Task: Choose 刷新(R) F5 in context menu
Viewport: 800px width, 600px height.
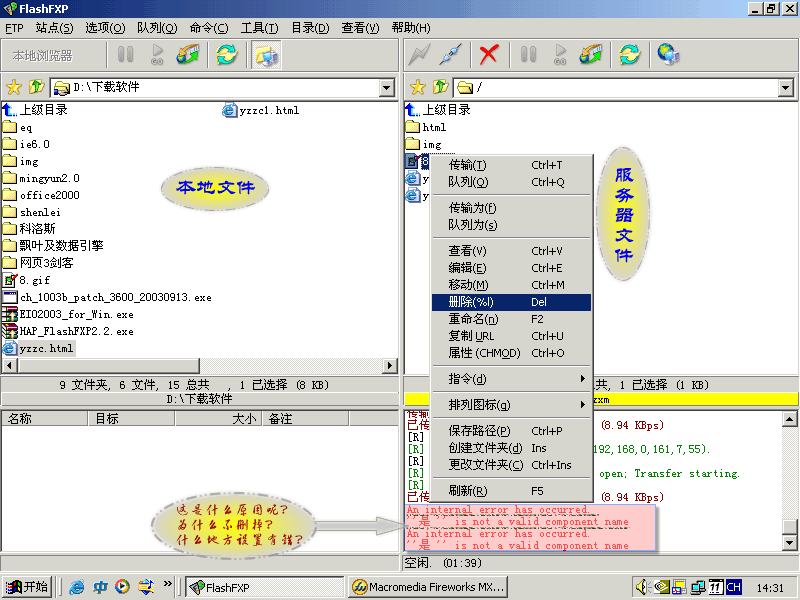Action: (511, 491)
